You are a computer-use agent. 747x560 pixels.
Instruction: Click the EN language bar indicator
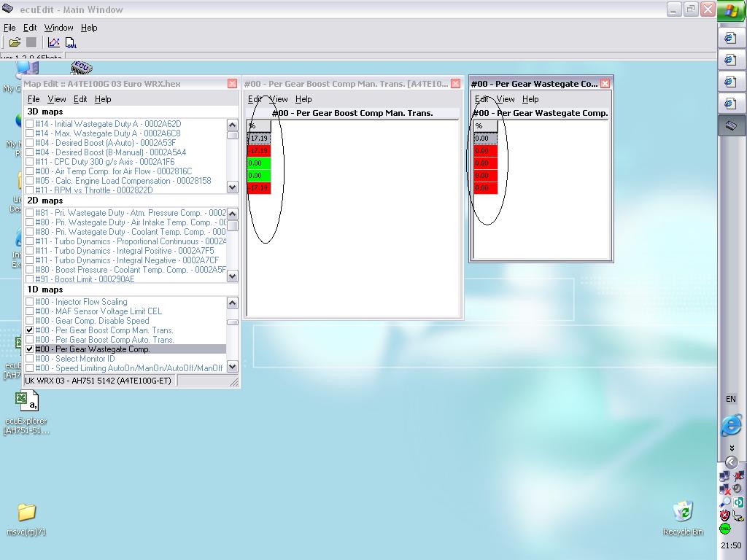(731, 399)
